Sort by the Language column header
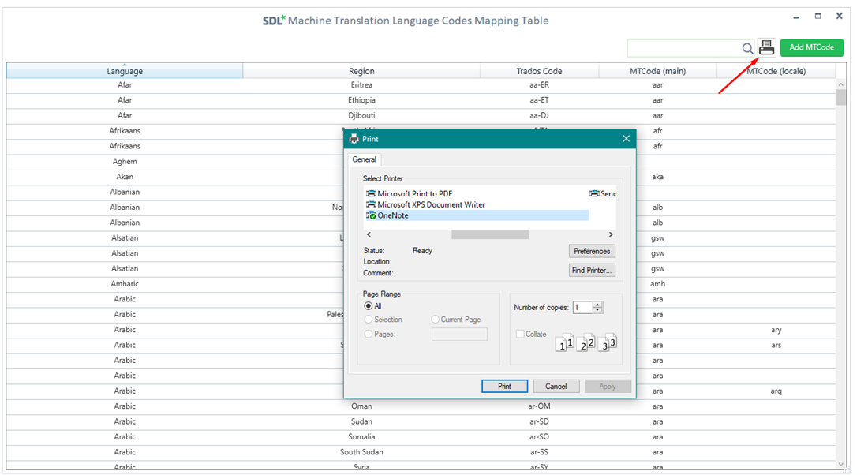Image resolution: width=868 pixels, height=475 pixels. [x=125, y=71]
